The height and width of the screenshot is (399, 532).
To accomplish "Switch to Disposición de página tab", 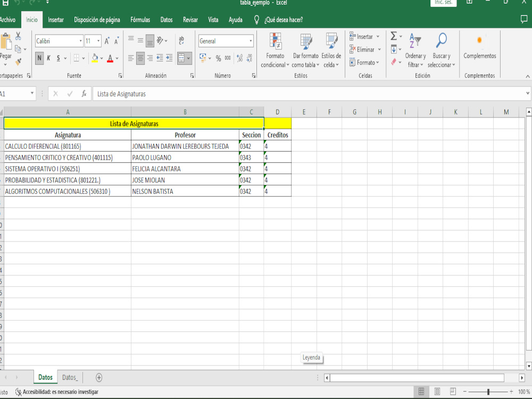I will click(97, 20).
